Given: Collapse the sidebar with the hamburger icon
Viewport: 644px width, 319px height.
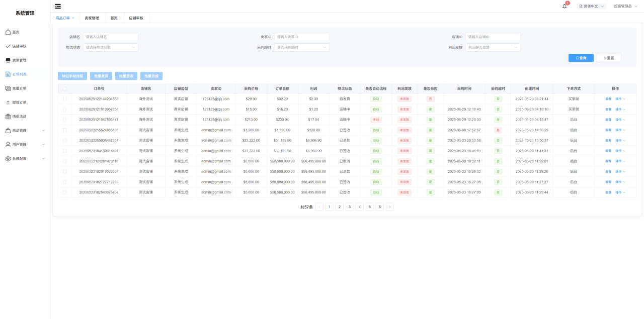Looking at the screenshot, I should coord(58,6).
